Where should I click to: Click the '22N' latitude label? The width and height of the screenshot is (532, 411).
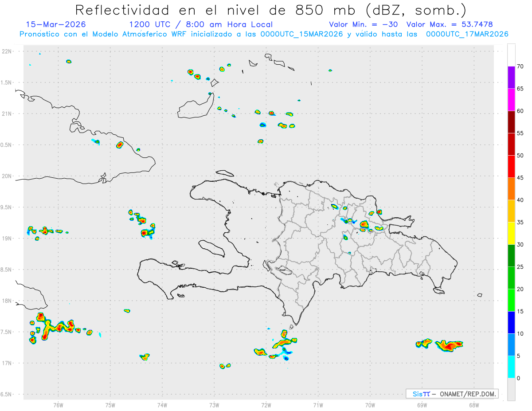click(8, 51)
